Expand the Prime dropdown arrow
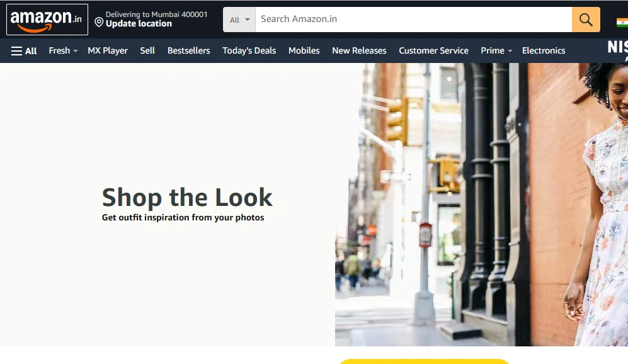Screen dimensions: 628x364 [510, 51]
